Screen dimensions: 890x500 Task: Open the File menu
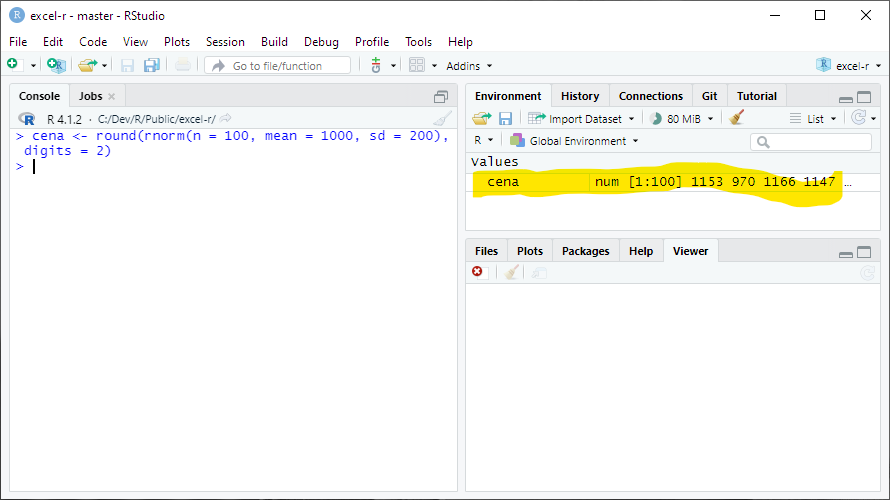point(18,42)
